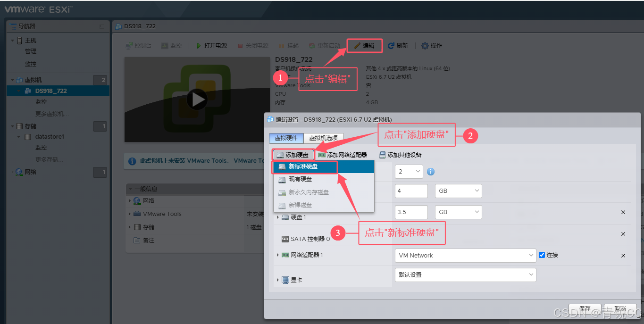
Task: Click the Cancel button in dialog
Action: pyautogui.click(x=620, y=309)
